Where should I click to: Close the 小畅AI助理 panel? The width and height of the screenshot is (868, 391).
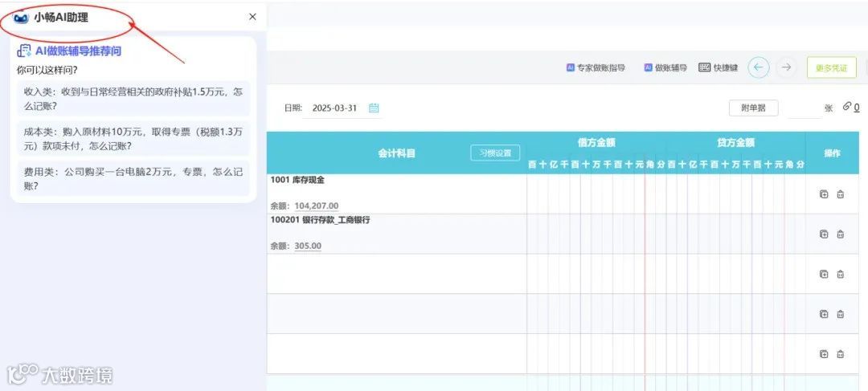pyautogui.click(x=252, y=17)
